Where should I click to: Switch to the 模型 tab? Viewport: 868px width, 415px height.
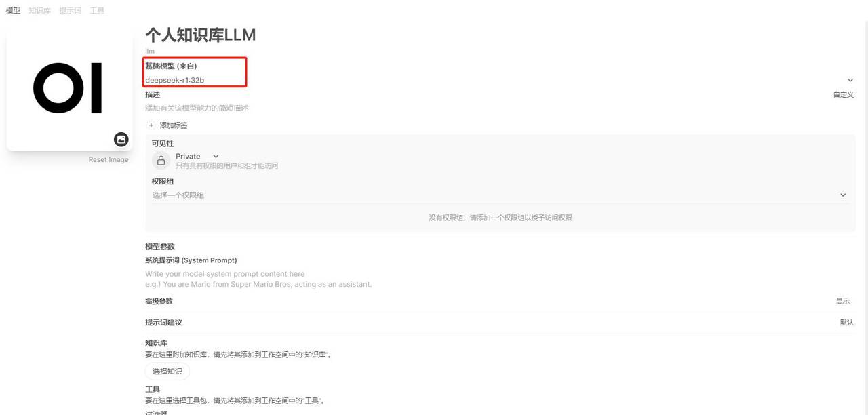click(13, 11)
